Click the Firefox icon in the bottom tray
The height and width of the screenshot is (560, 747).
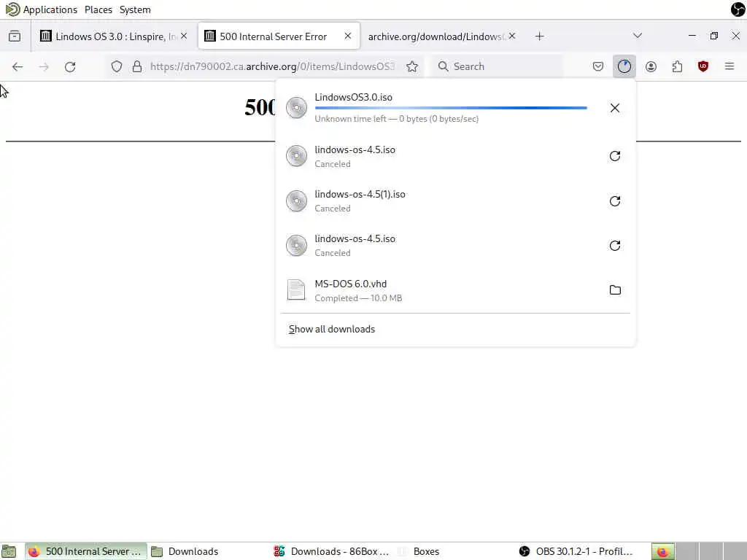(x=662, y=552)
